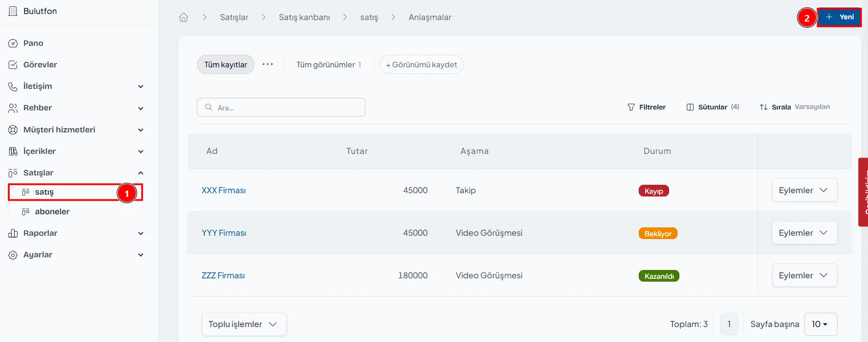Image resolution: width=868 pixels, height=342 pixels.
Task: Open the Tüm görünümler tab
Action: coord(328,65)
